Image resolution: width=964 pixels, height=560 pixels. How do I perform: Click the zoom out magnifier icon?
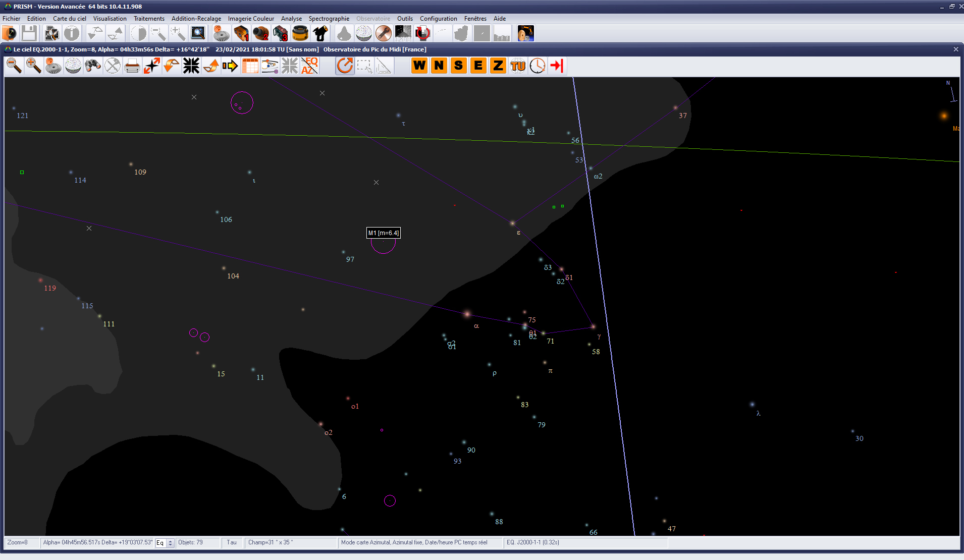[x=14, y=66]
